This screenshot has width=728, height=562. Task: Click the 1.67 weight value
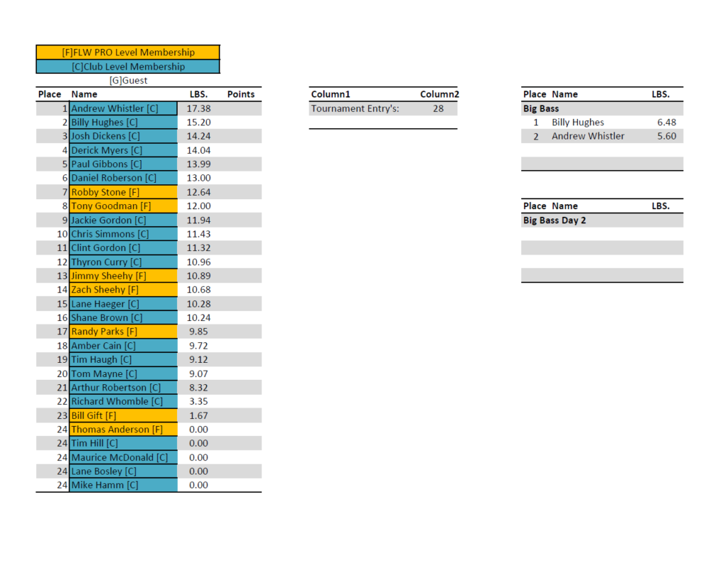coord(198,415)
